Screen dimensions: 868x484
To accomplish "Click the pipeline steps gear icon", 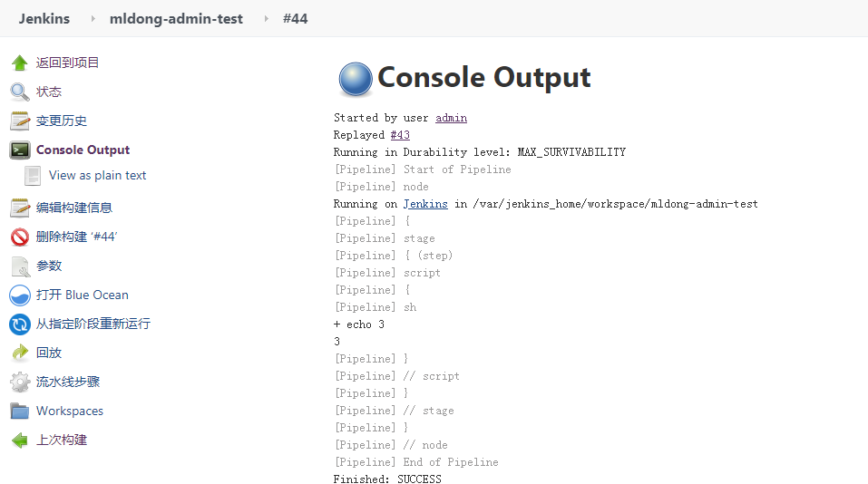I will point(19,382).
